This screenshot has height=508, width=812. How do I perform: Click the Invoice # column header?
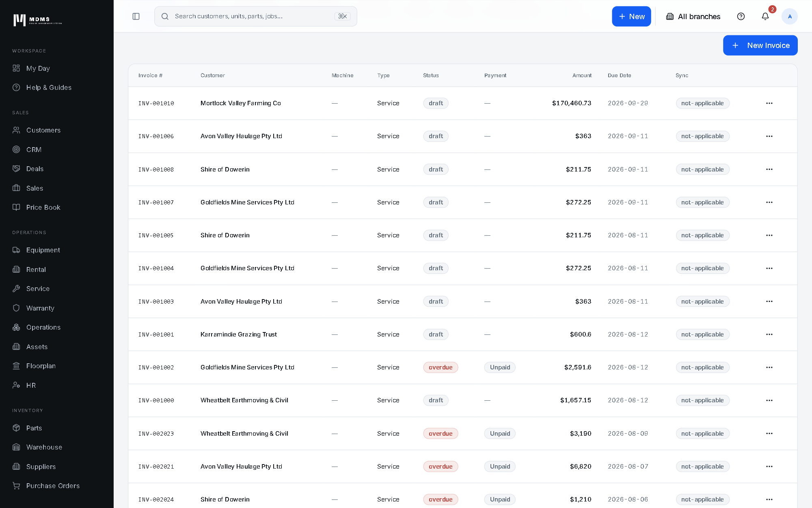coord(150,76)
